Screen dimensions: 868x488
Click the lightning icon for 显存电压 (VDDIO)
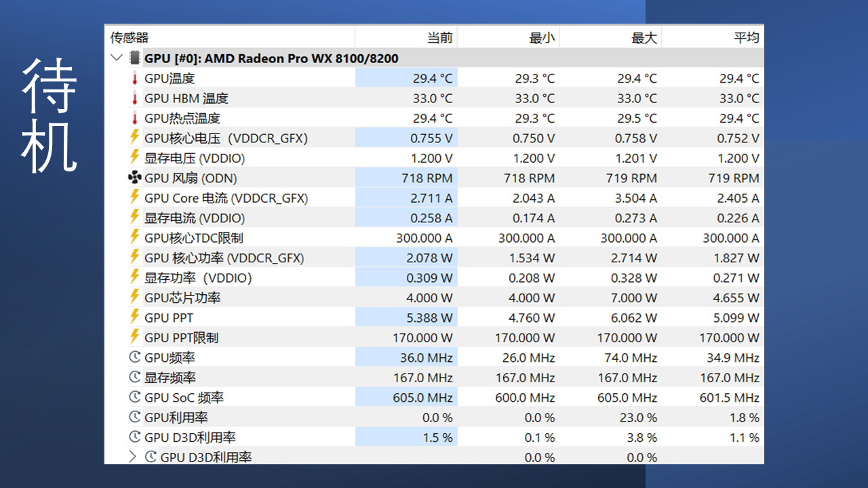click(134, 158)
